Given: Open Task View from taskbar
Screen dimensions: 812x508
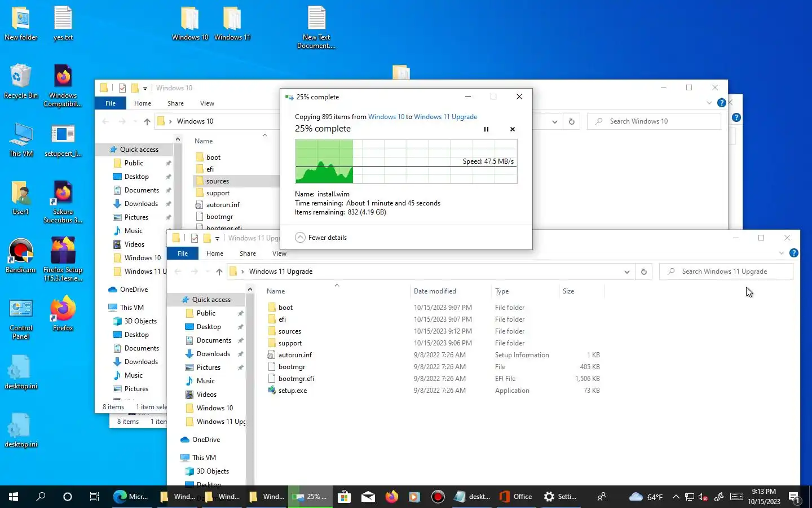Looking at the screenshot, I should coord(94,497).
